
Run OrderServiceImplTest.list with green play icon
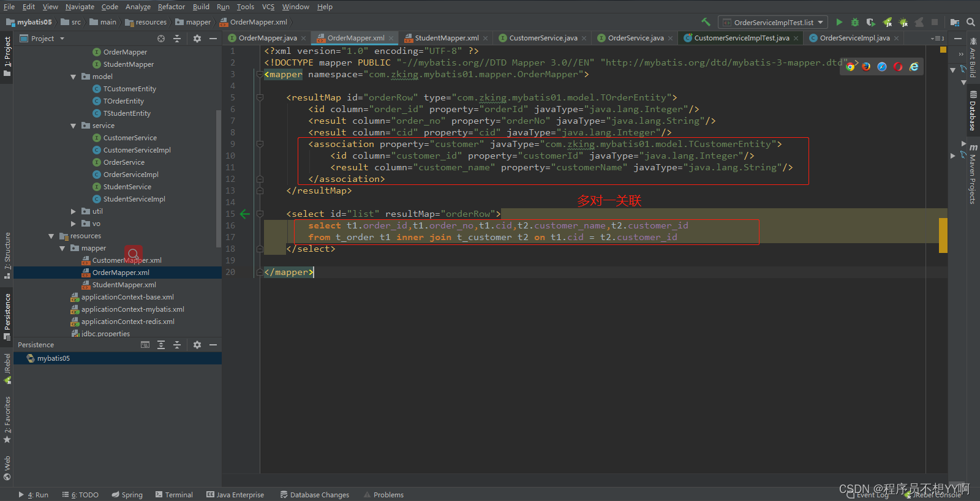pyautogui.click(x=839, y=22)
